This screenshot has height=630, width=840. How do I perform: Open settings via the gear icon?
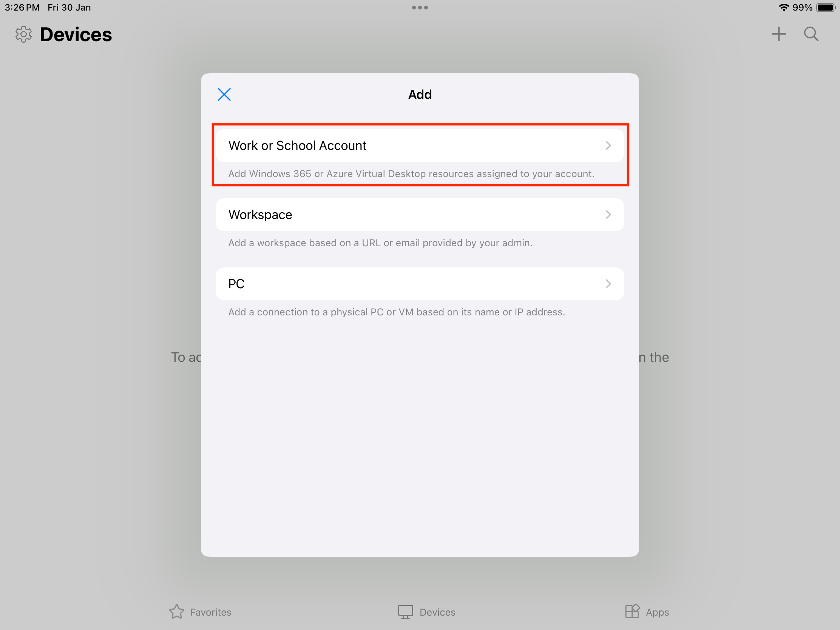23,34
